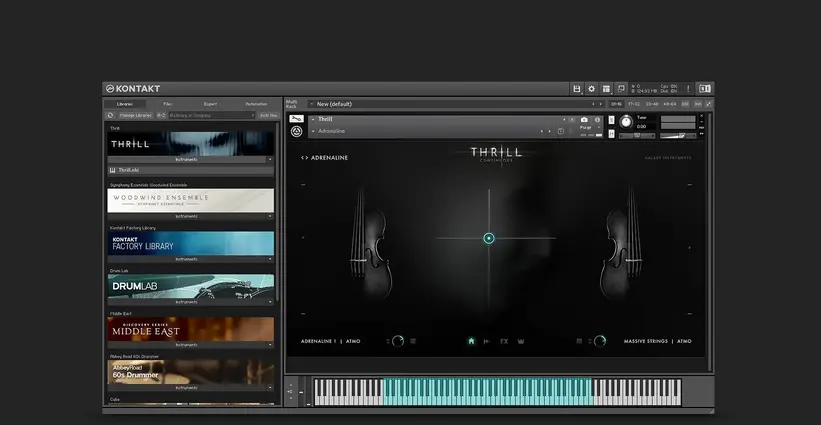
Task: Click the ADRENALINE 1 | ATMO source label
Action: pos(330,341)
